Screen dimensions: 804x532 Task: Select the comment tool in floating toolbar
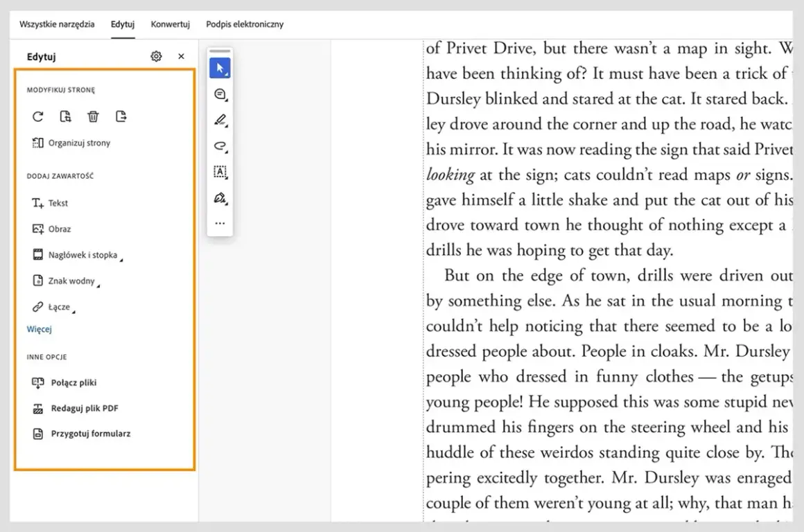pyautogui.click(x=220, y=94)
